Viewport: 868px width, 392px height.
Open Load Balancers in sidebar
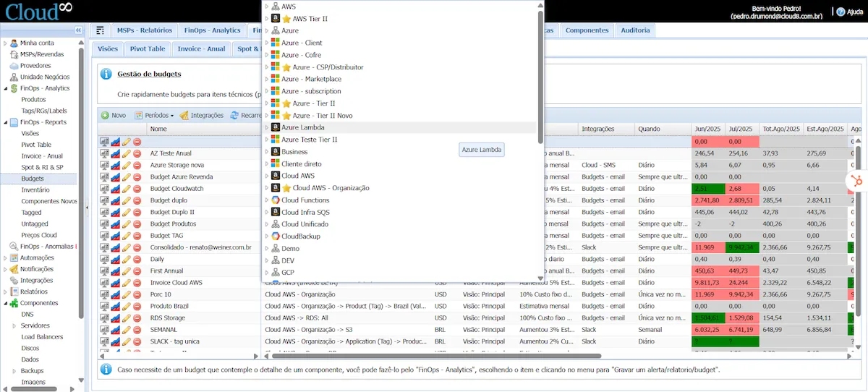42,337
